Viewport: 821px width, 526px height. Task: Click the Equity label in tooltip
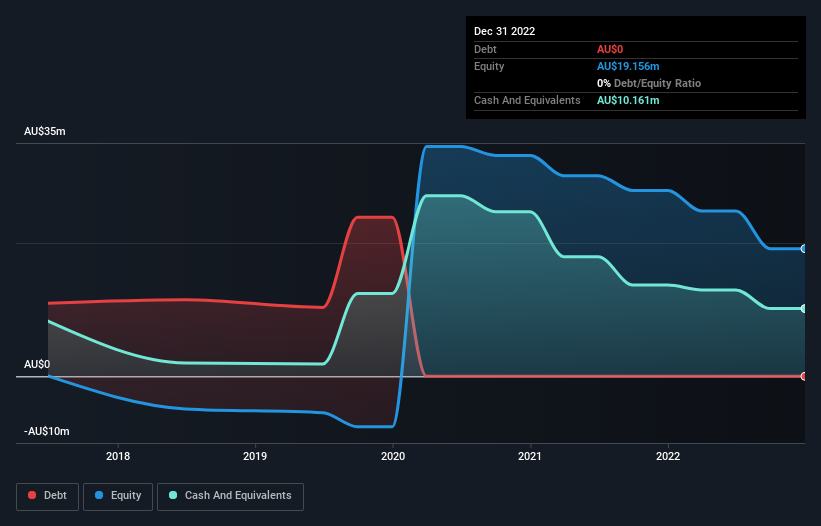click(489, 66)
